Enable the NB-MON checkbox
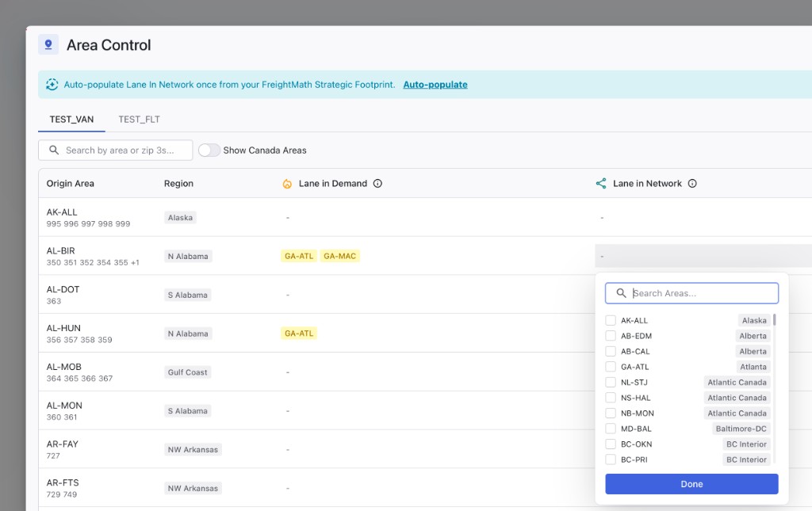The image size is (812, 511). click(611, 414)
